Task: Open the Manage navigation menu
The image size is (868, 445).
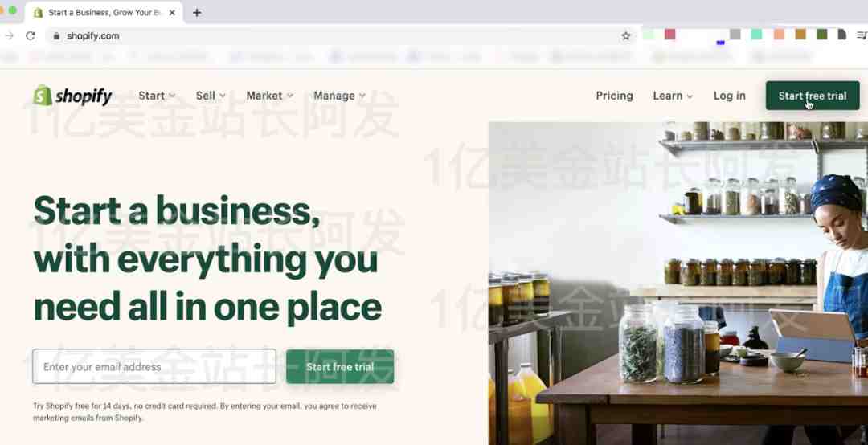Action: click(x=340, y=96)
